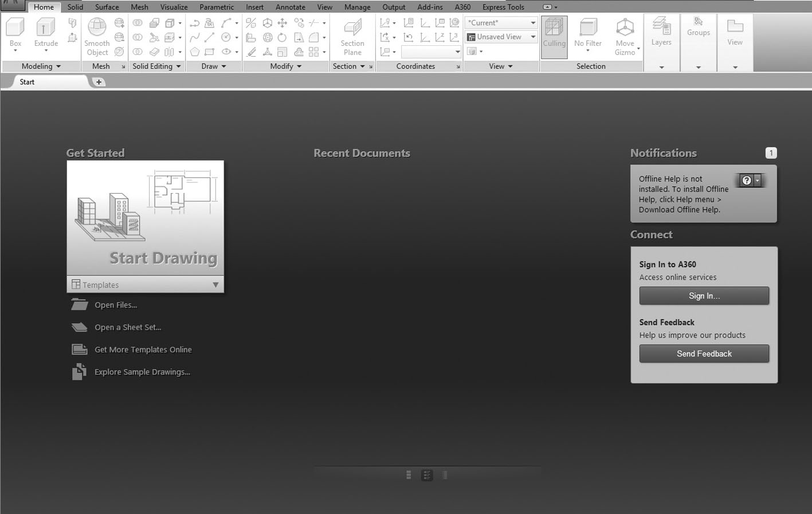Choose the Smooth Object mesh tool

point(97,37)
